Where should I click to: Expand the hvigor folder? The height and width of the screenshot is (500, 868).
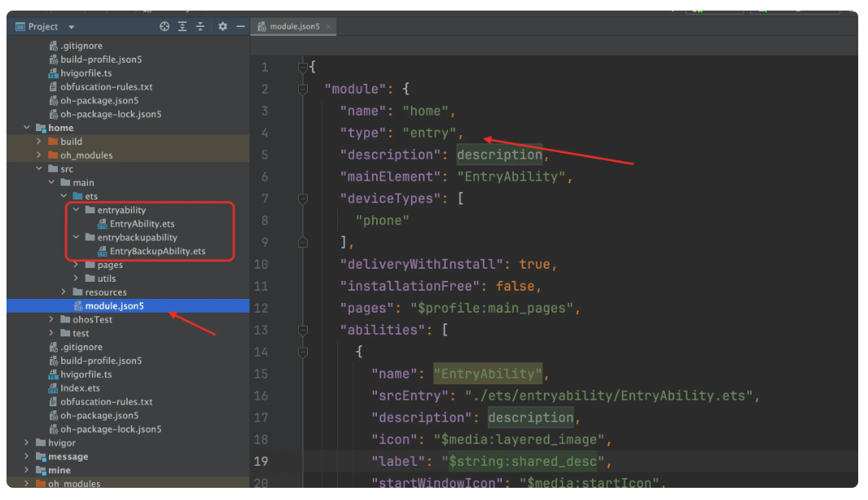click(x=27, y=443)
